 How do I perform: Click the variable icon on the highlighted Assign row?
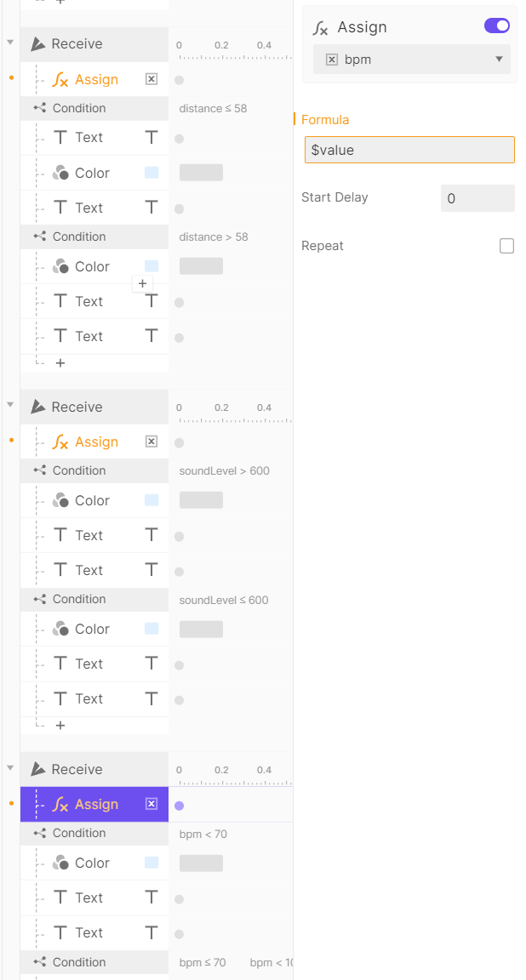pos(152,804)
